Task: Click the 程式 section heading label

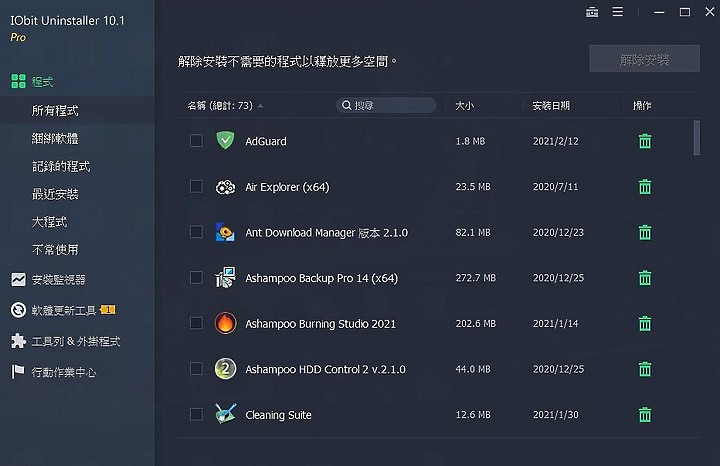Action: [x=42, y=82]
